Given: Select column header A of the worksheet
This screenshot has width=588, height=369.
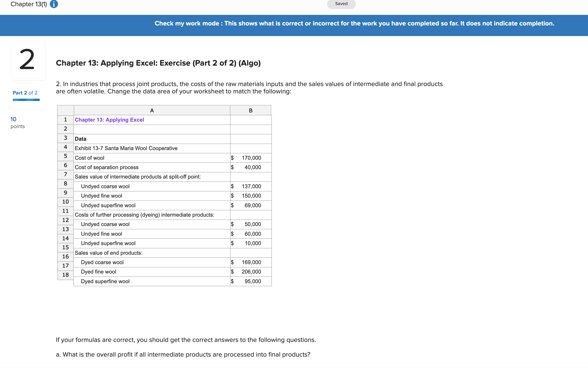Looking at the screenshot, I should 152,110.
